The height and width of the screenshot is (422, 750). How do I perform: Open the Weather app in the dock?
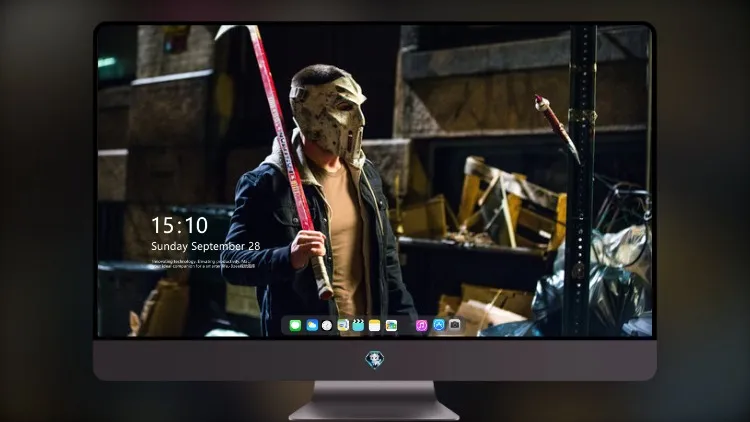(x=311, y=325)
